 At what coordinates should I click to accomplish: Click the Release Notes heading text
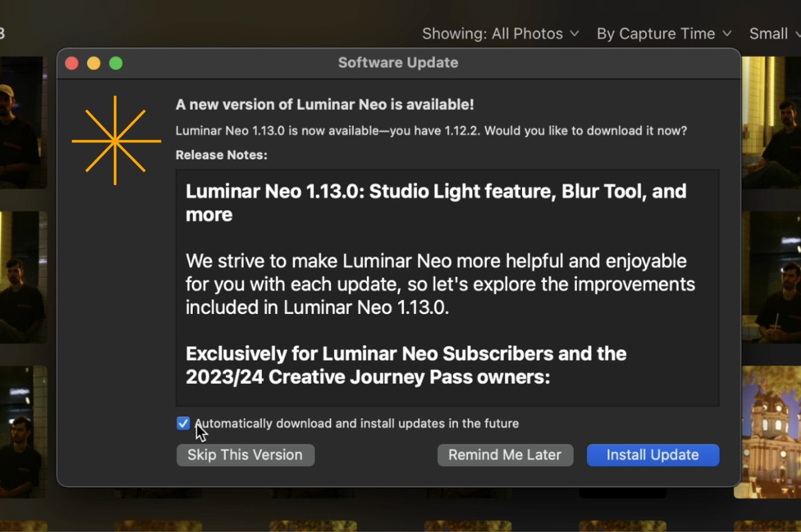point(221,155)
